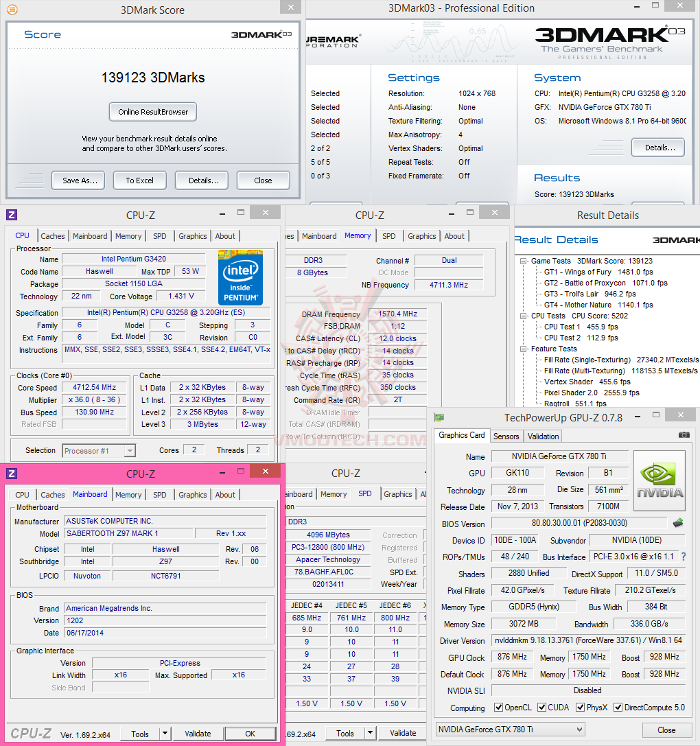Click the Core Speed 4712.54 MHz field
The width and height of the screenshot is (700, 746).
[94, 387]
